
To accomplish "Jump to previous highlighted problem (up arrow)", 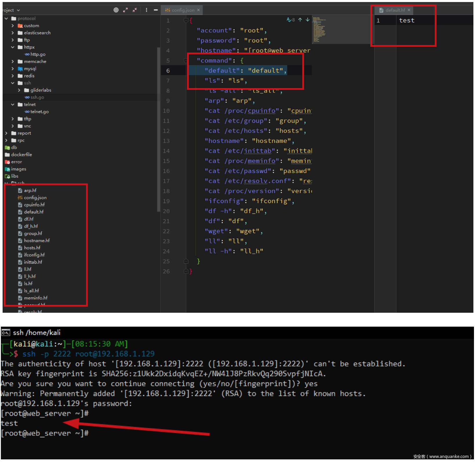I will pyautogui.click(x=300, y=20).
